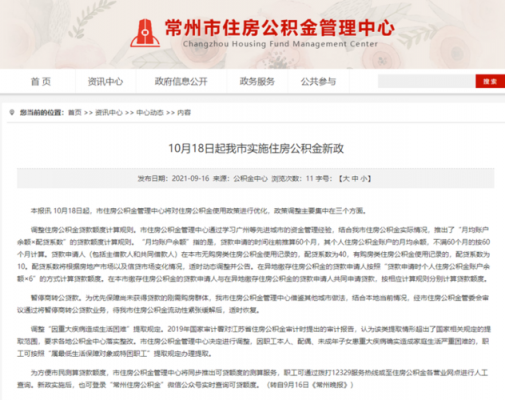Click the search input field

pyautogui.click(x=426, y=81)
